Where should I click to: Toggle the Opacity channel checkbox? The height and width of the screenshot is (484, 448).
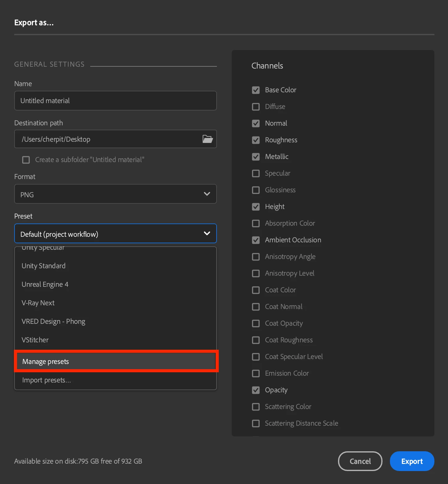256,390
